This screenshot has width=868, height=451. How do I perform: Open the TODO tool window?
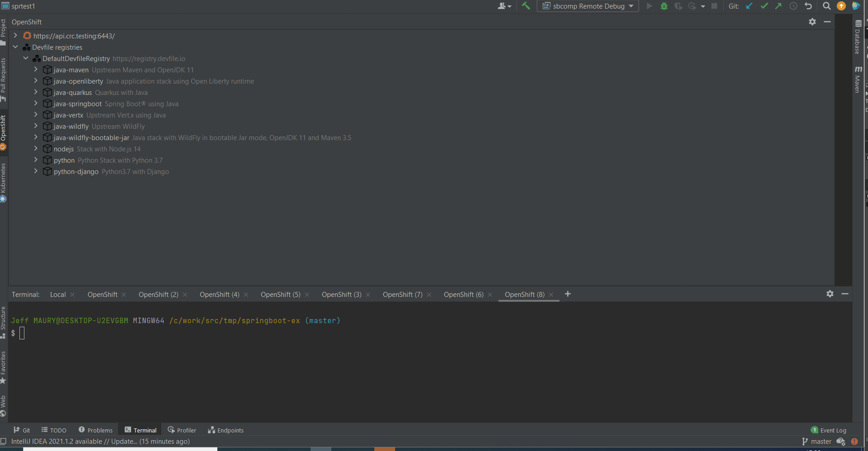pyautogui.click(x=54, y=430)
